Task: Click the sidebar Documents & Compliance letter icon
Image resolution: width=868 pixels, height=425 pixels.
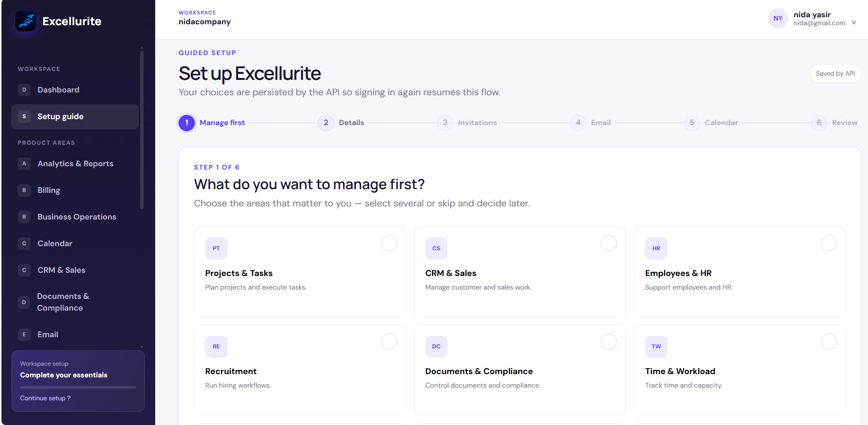Action: click(x=24, y=302)
